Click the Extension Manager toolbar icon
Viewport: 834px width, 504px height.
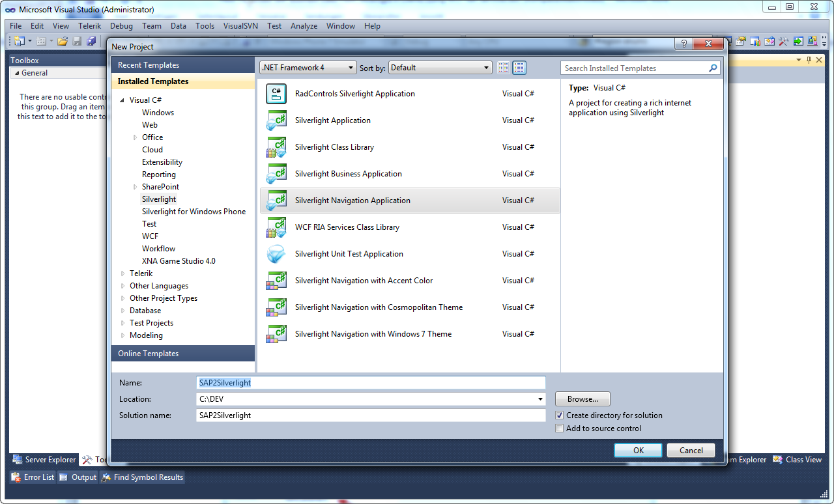click(812, 41)
